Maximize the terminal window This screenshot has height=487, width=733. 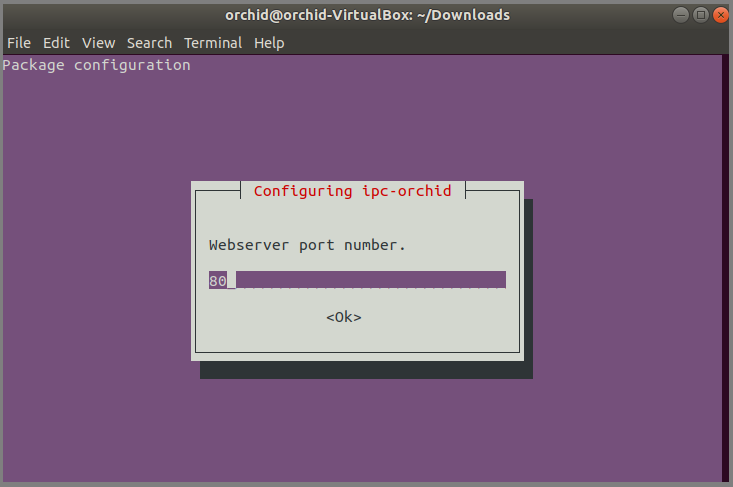coord(701,15)
